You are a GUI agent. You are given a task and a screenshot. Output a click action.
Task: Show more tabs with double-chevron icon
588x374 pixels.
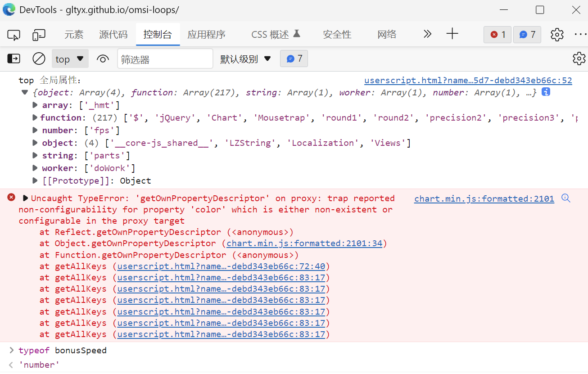click(x=428, y=34)
